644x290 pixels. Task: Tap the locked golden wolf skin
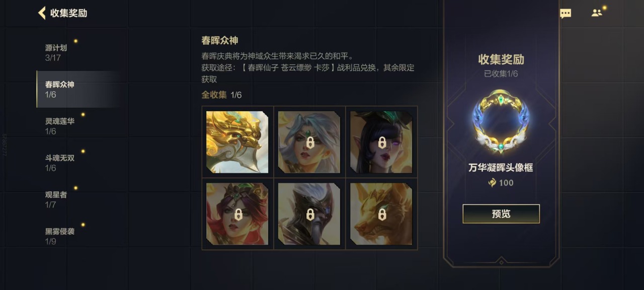[x=381, y=214]
